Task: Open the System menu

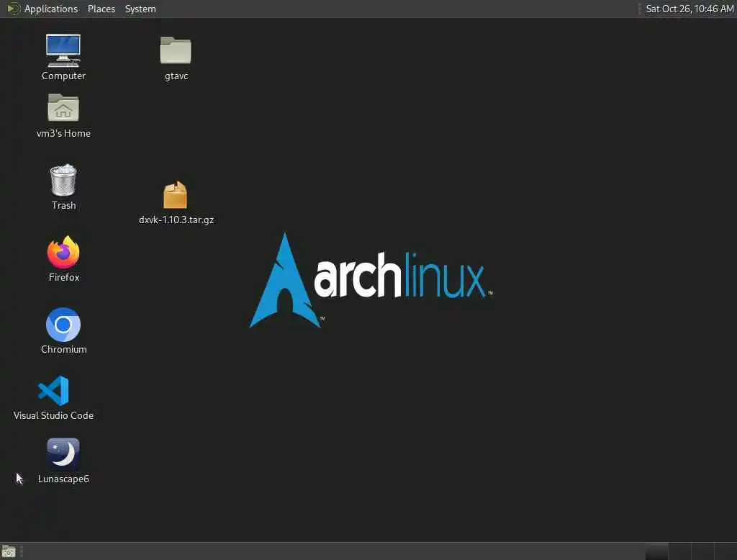Action: point(140,9)
